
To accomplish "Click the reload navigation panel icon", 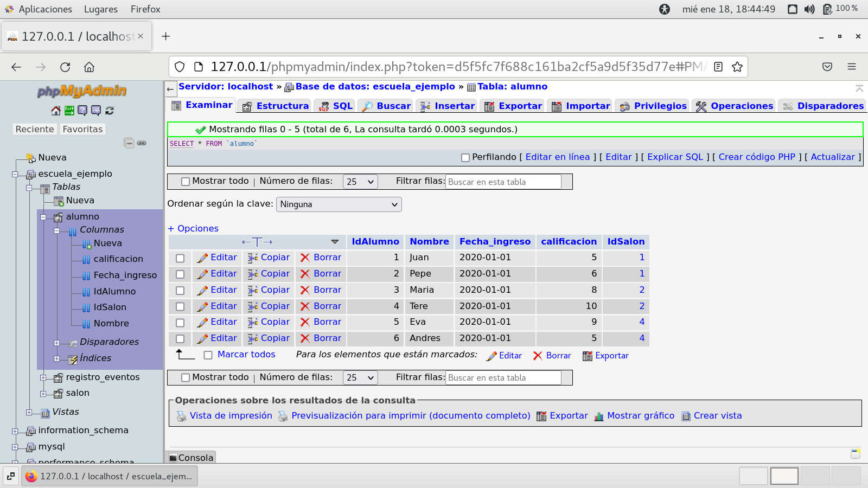I will pos(110,111).
